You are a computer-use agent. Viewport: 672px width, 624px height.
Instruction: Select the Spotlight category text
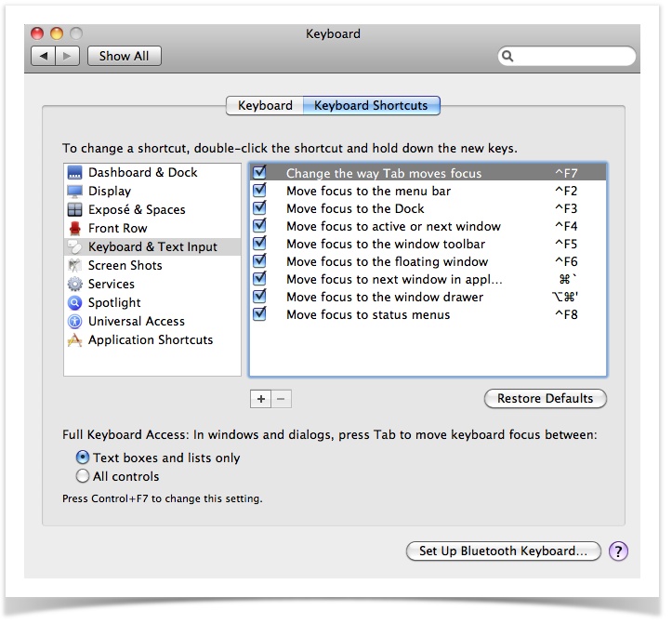(x=114, y=303)
